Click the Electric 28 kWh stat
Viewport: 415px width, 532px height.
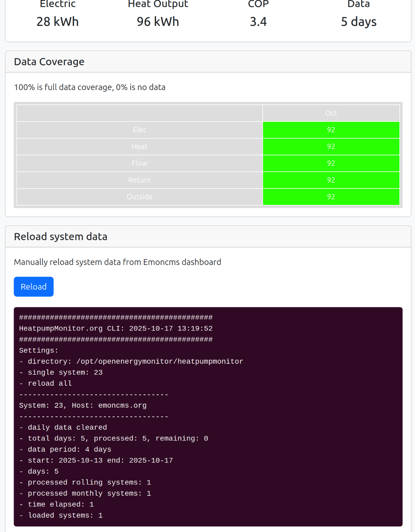coord(58,21)
